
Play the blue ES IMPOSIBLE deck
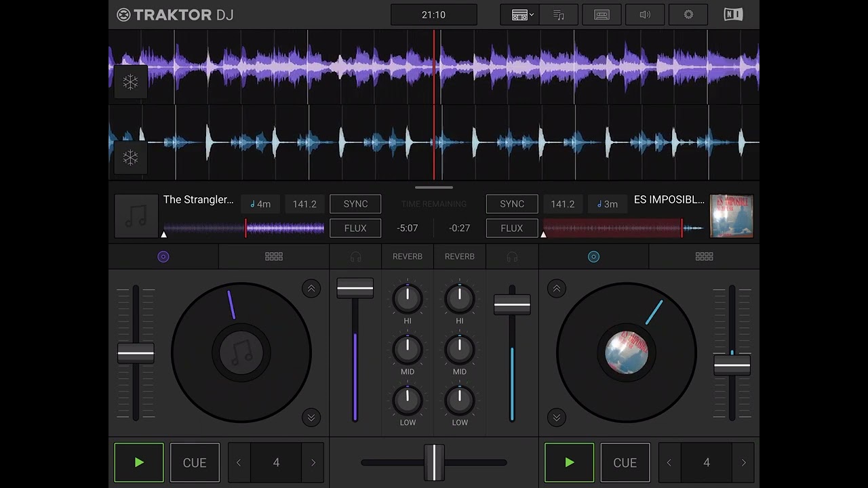pyautogui.click(x=570, y=462)
